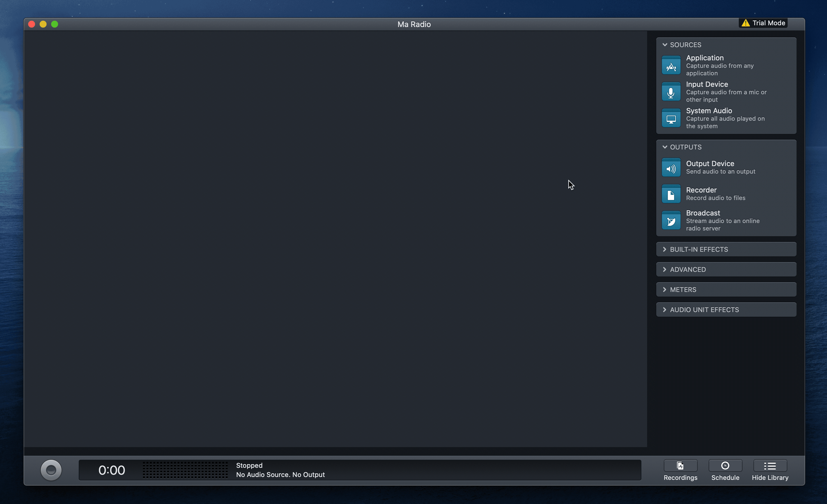Collapse the OUTPUTS section

[665, 147]
